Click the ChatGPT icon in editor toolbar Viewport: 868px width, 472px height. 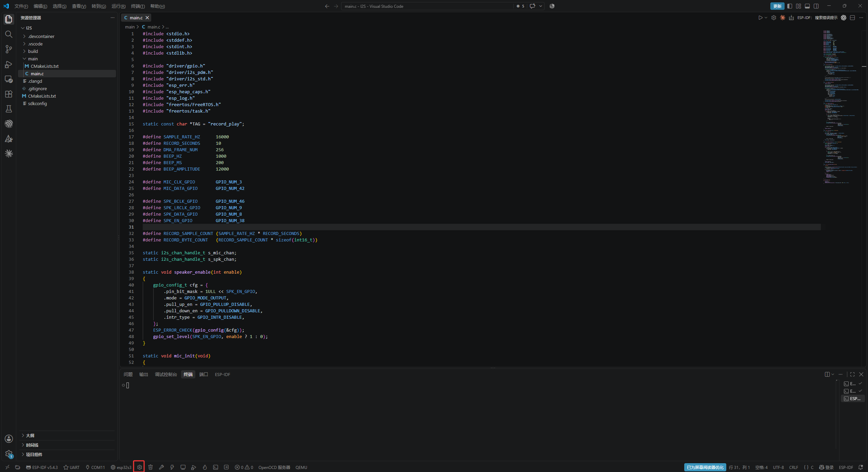click(844, 18)
